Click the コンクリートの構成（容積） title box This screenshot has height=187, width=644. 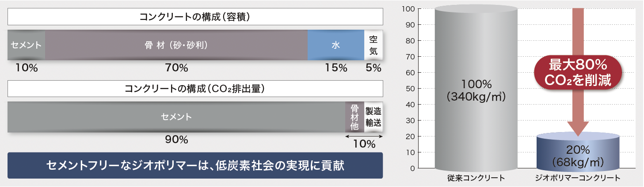click(195, 17)
